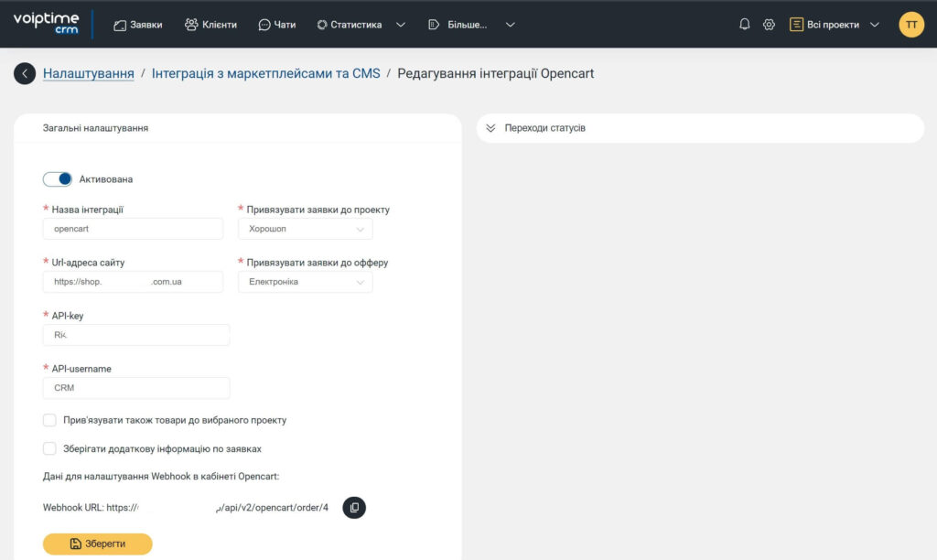The width and height of the screenshot is (937, 560).
Task: Click the projects list icon near Всі проекти
Action: click(796, 25)
